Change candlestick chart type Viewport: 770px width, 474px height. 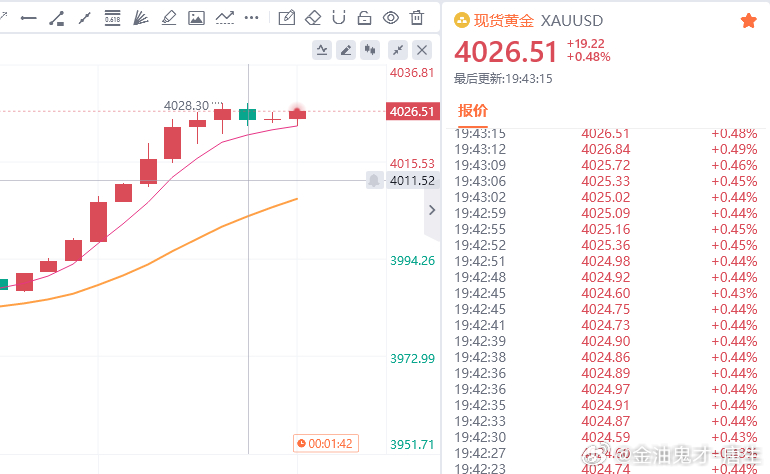coord(370,50)
